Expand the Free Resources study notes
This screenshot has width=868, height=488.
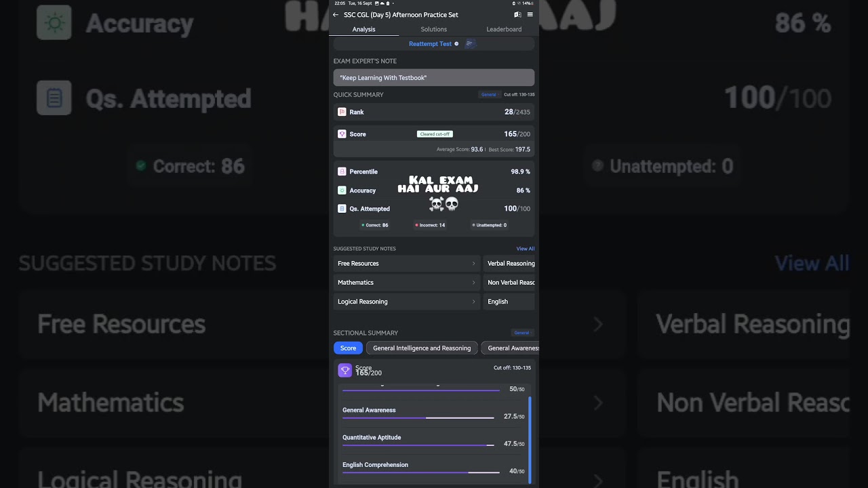(406, 264)
